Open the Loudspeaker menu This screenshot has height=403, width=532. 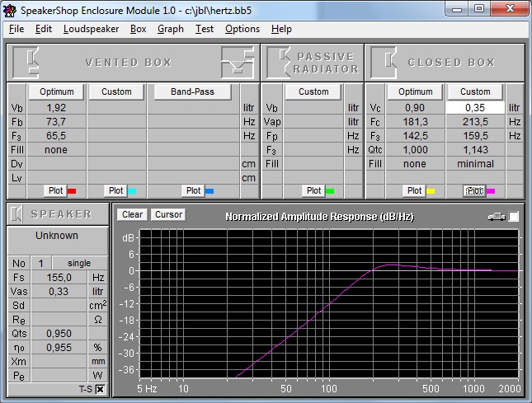92,29
